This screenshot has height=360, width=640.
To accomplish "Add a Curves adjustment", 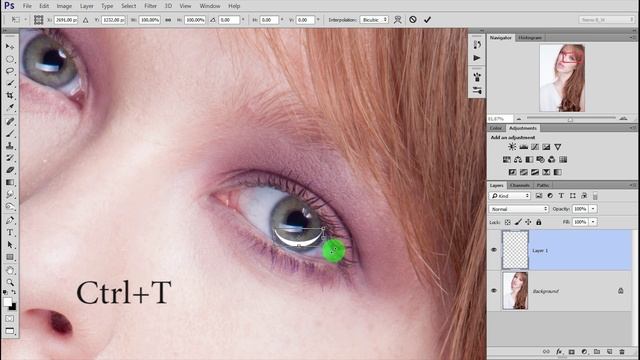I will [535, 147].
